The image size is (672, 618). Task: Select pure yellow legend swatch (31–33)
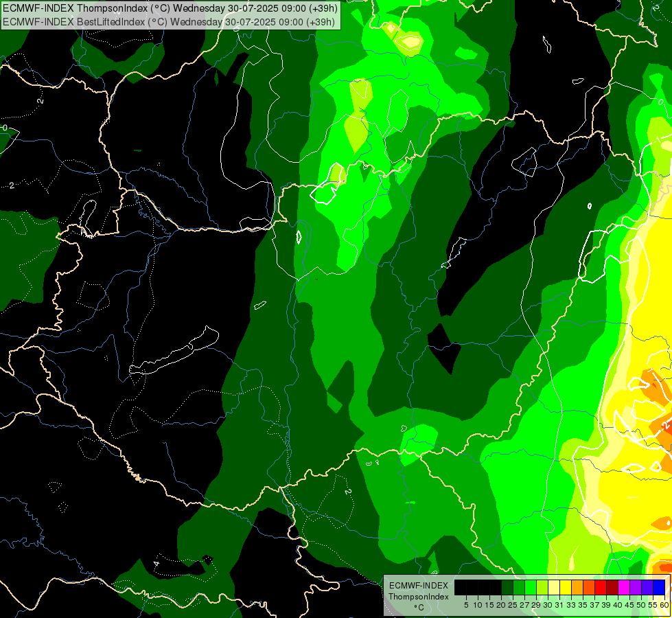click(x=566, y=587)
